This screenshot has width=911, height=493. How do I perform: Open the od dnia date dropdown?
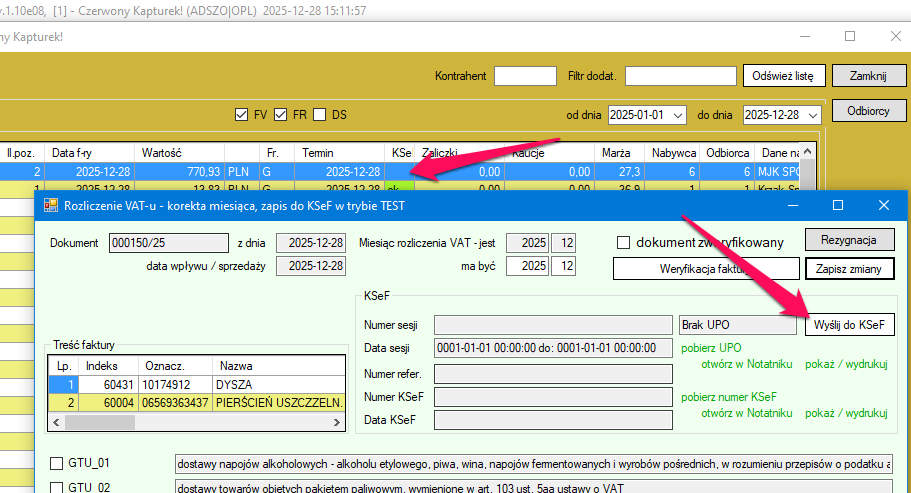(679, 115)
